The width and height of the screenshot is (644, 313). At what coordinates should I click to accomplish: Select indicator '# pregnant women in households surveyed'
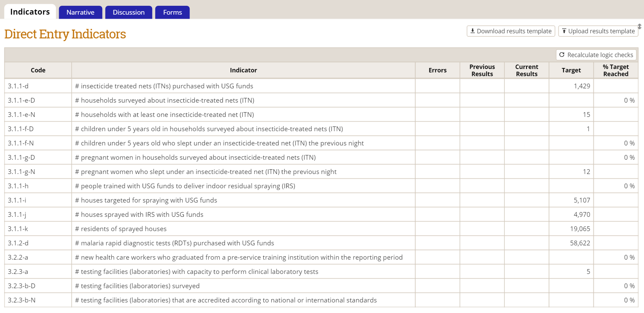coord(195,157)
